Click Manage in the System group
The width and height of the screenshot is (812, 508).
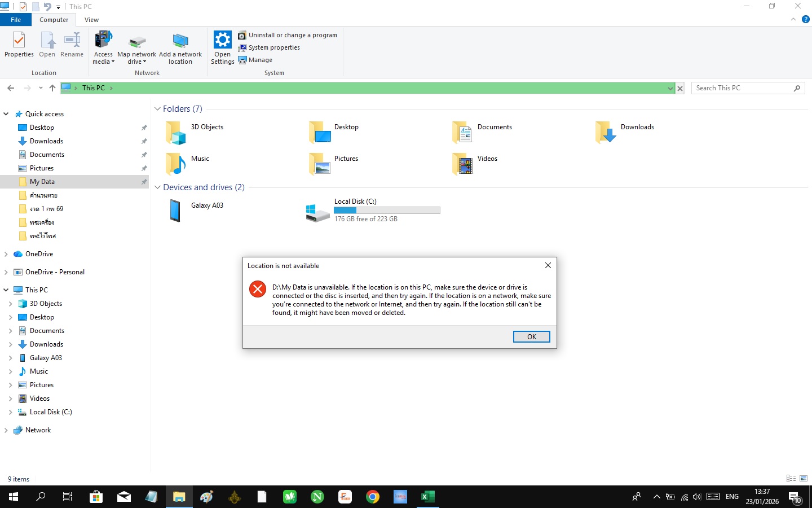(x=255, y=60)
